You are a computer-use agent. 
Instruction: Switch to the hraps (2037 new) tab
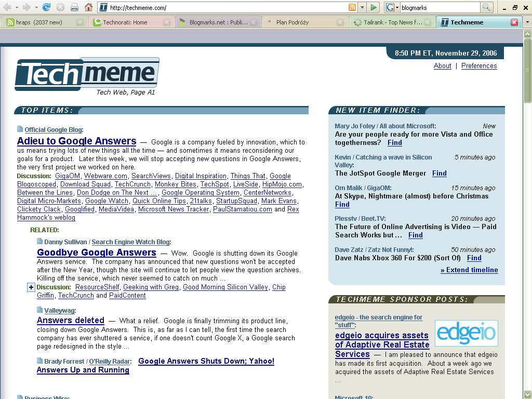coord(44,22)
